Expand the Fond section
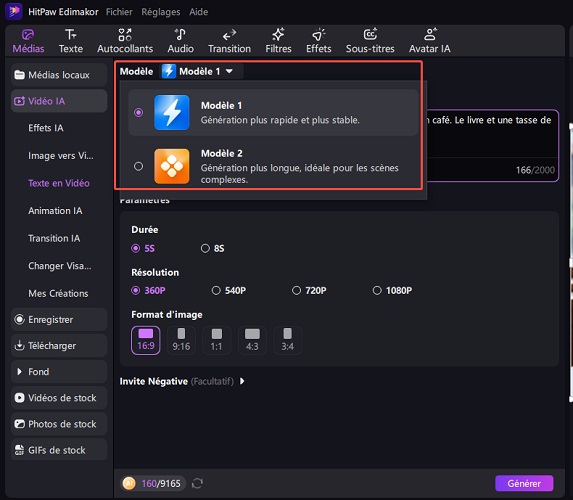The width and height of the screenshot is (573, 500). pos(59,372)
